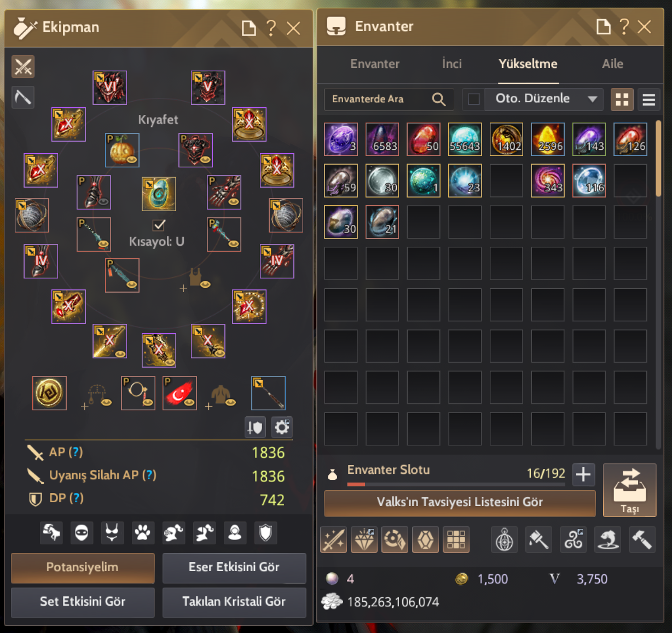The width and height of the screenshot is (672, 633).
Task: Click the Potansiyelim button
Action: pyautogui.click(x=83, y=568)
